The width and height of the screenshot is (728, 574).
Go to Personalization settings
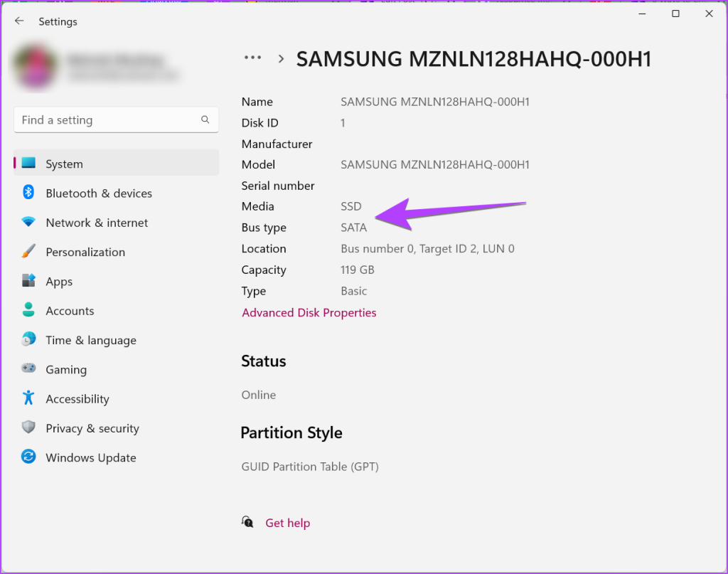click(116, 252)
